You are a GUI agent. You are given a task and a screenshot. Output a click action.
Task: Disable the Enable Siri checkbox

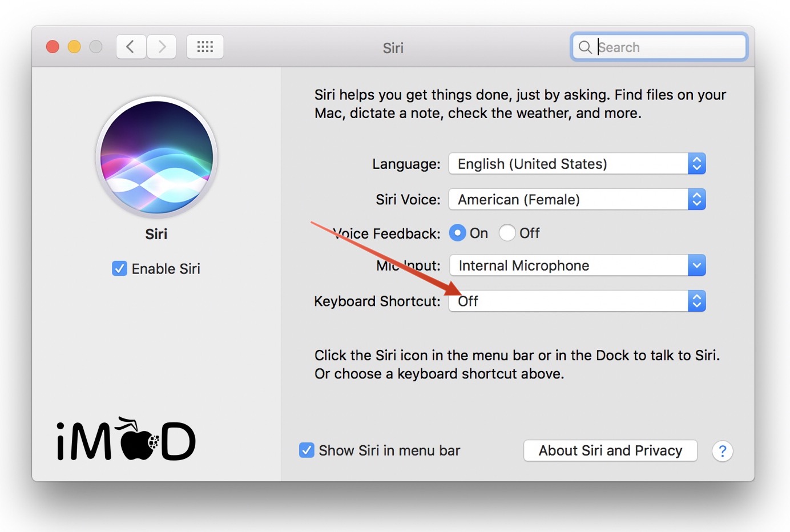pos(119,268)
